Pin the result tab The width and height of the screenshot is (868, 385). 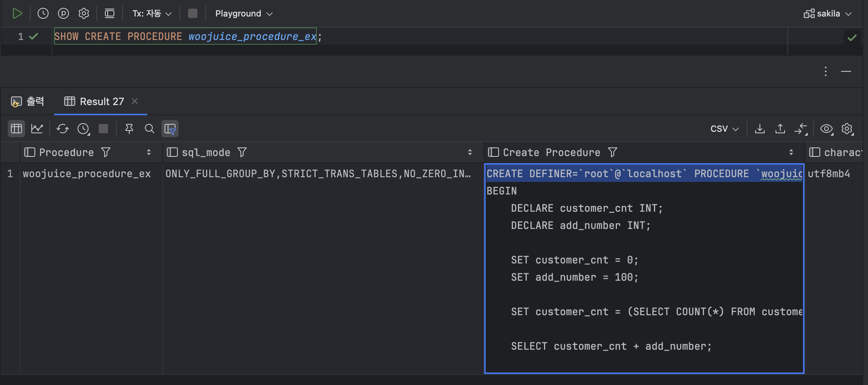coord(129,129)
